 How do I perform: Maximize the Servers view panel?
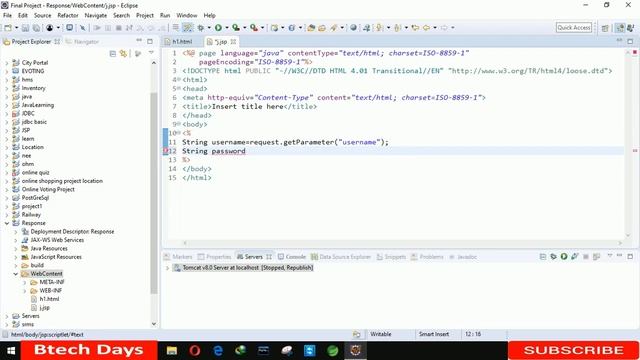click(x=630, y=256)
